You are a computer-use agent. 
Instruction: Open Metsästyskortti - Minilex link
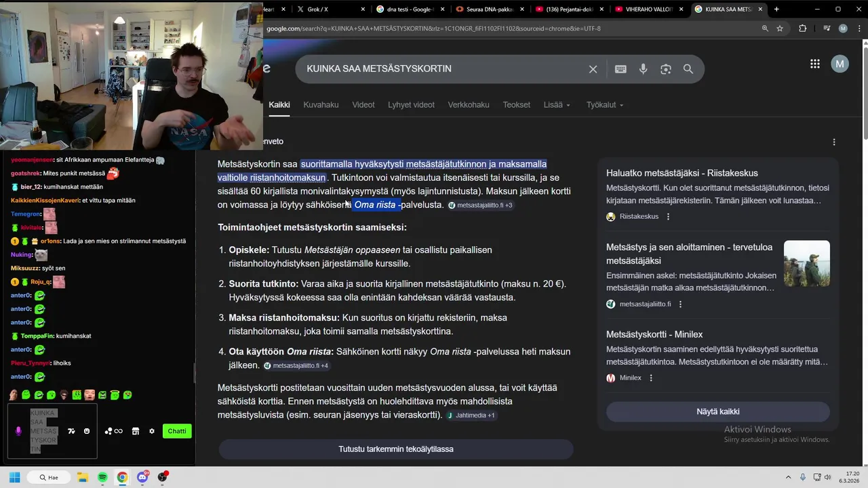pos(654,335)
